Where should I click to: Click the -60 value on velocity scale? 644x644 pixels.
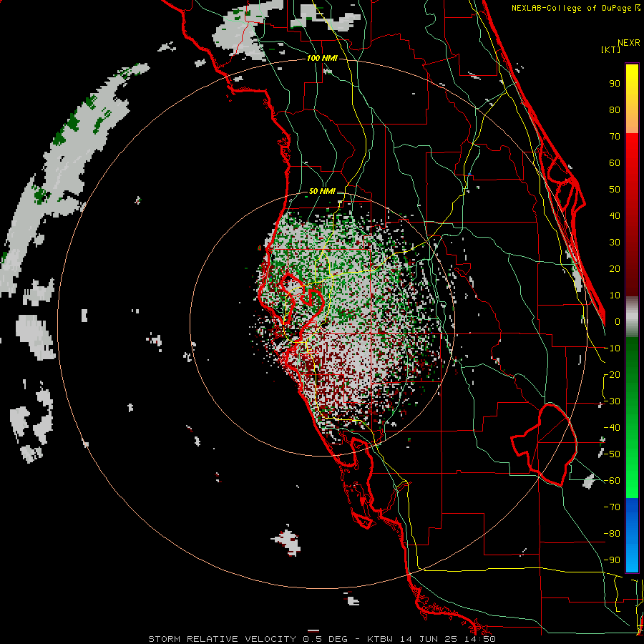pos(612,481)
